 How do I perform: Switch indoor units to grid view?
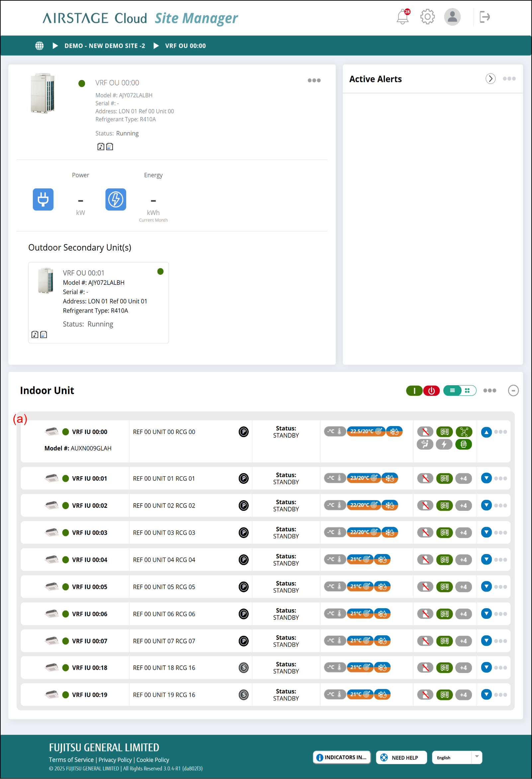coord(467,390)
